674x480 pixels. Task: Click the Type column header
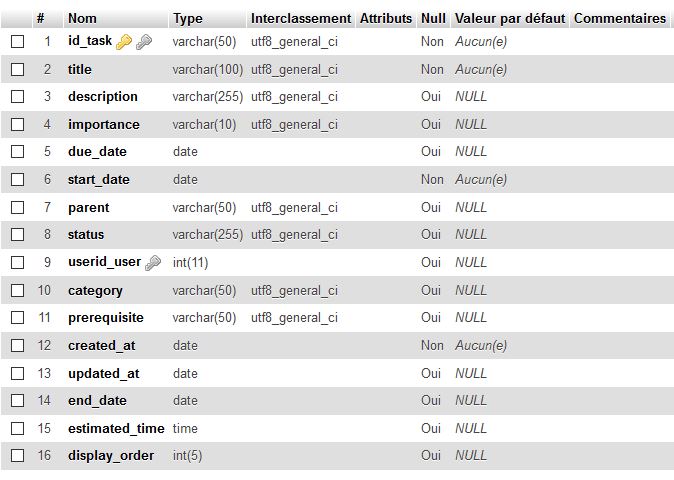click(188, 18)
